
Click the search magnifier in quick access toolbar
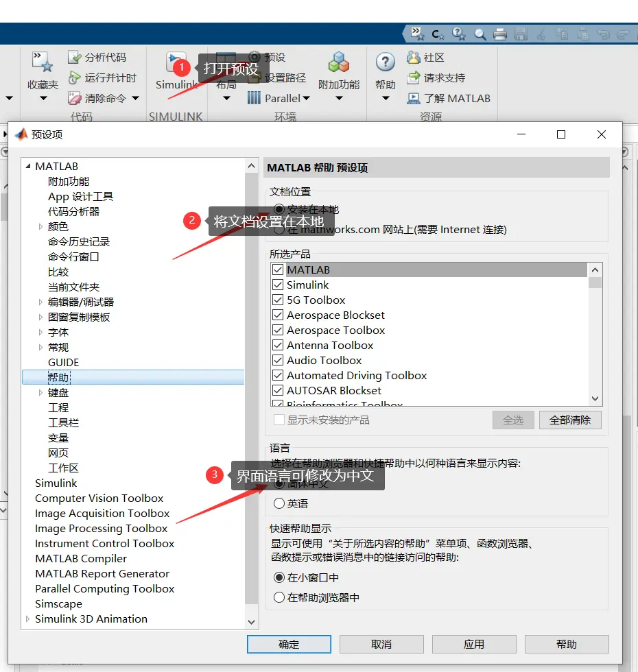click(x=480, y=34)
